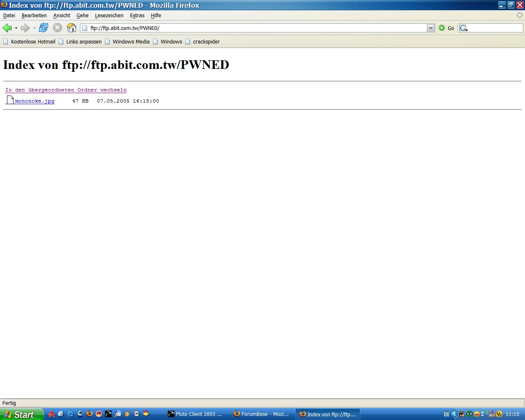The width and height of the screenshot is (525, 420).
Task: Launch Windows Media Player quick launch icon
Action: [x=137, y=414]
